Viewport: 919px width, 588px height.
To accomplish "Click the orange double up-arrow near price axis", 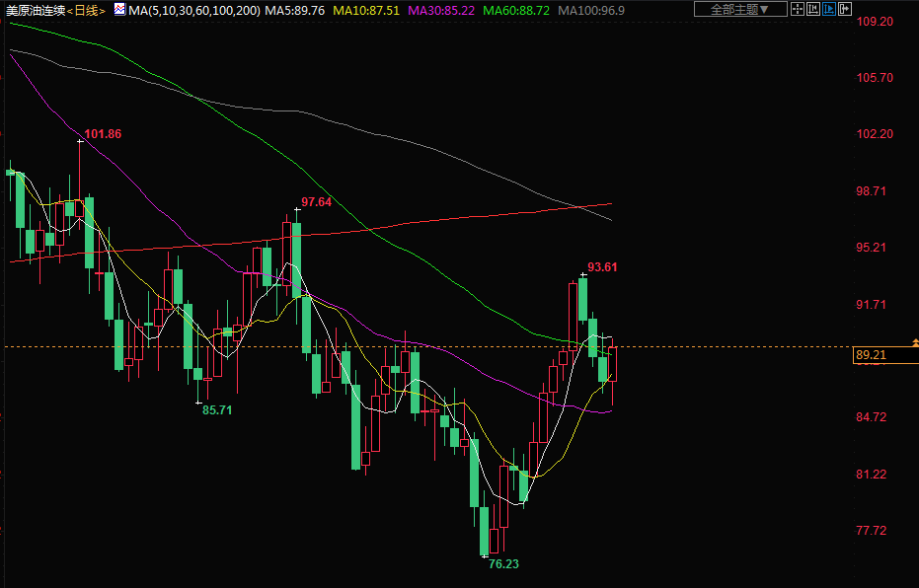I will point(915,341).
